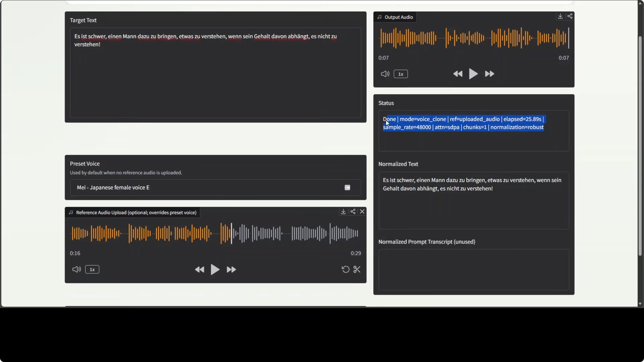
Task: Click the music note icon on Reference Audio Upload
Action: click(x=71, y=212)
